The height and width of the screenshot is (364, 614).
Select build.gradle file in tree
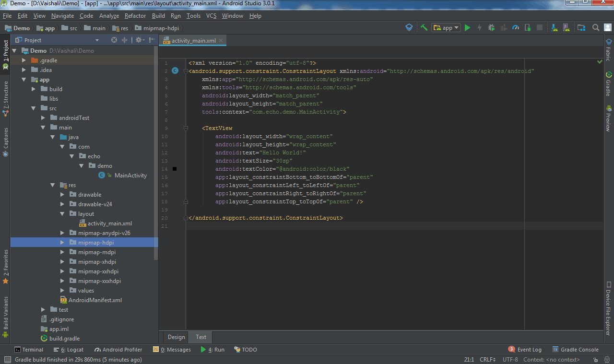(x=64, y=339)
